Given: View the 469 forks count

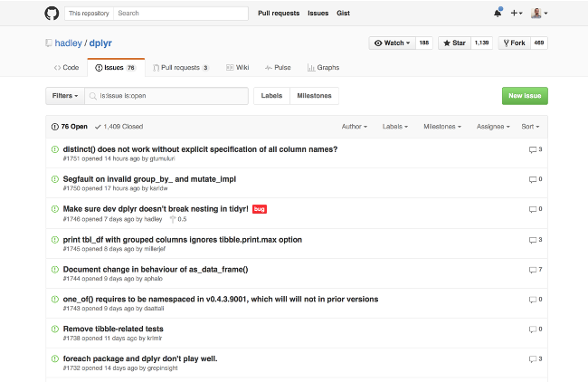Looking at the screenshot, I should [539, 43].
